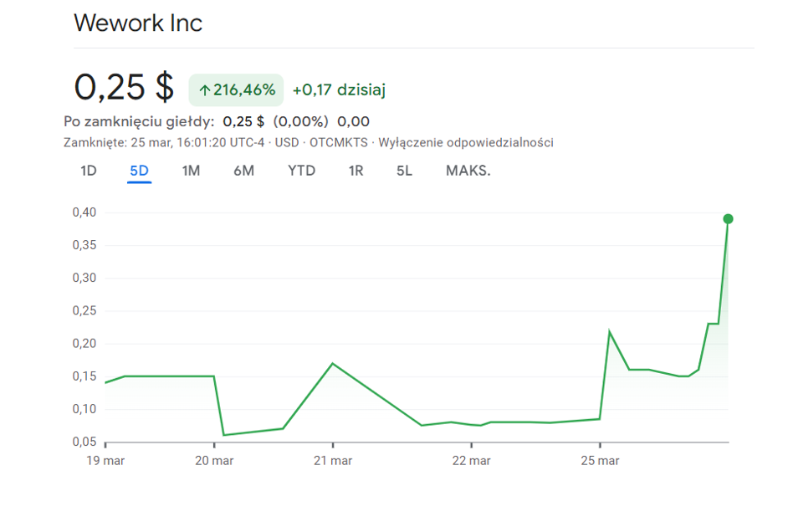This screenshot has height=532, width=793.
Task: Click the 216,46% change badge
Action: (236, 90)
